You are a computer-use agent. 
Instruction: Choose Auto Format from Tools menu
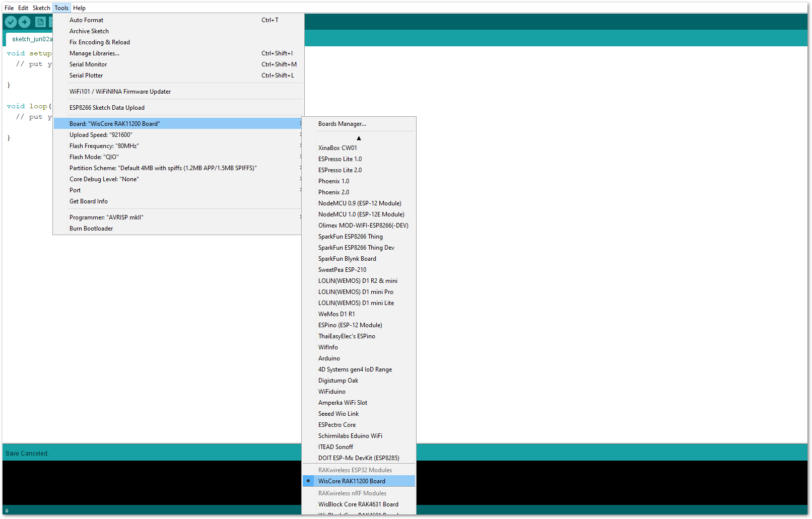178,20
